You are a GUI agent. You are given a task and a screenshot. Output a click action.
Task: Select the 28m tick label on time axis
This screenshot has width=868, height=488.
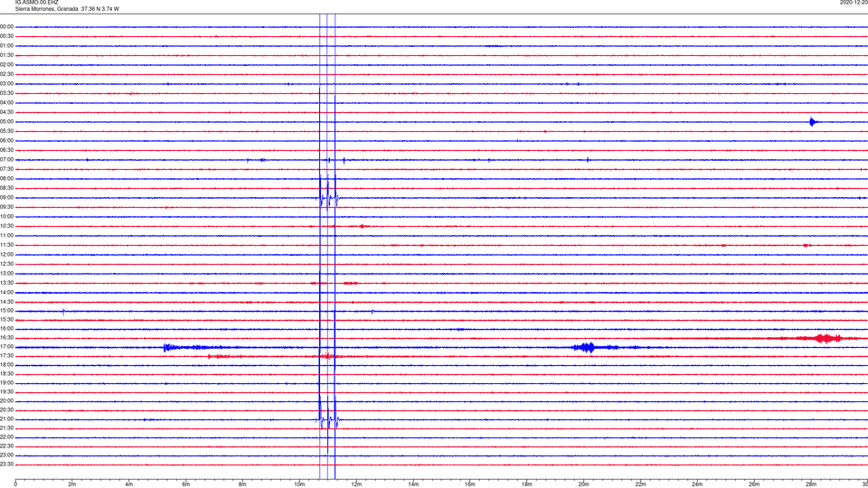pyautogui.click(x=811, y=484)
